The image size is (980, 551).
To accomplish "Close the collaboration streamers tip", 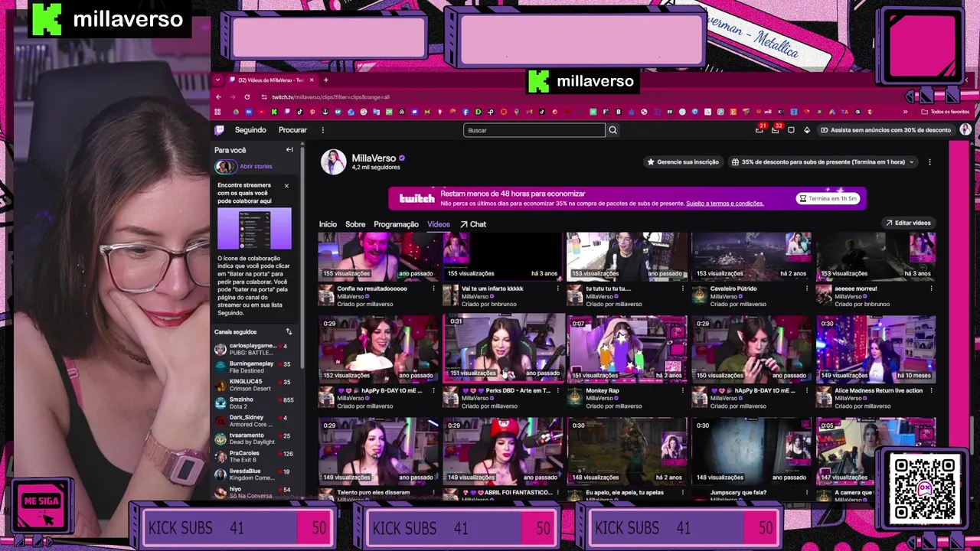I will coord(286,185).
